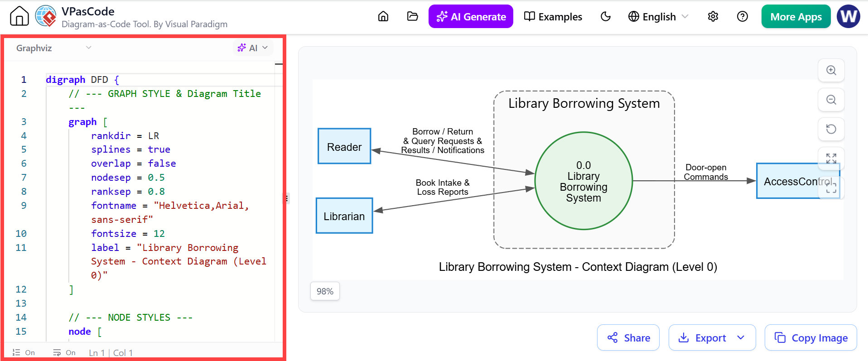Click the green Library Borrowing System circle

(x=583, y=181)
